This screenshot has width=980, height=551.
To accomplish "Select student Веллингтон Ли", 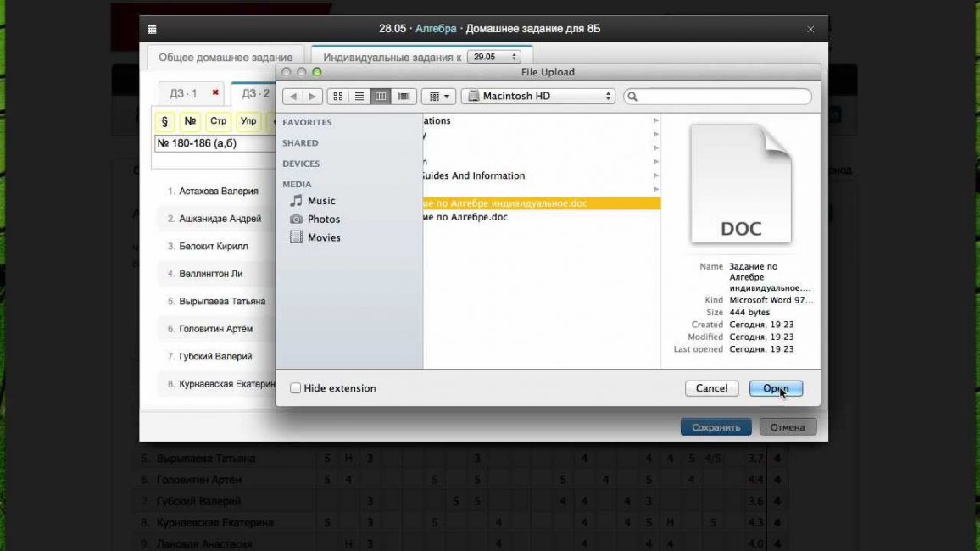I will [x=210, y=274].
